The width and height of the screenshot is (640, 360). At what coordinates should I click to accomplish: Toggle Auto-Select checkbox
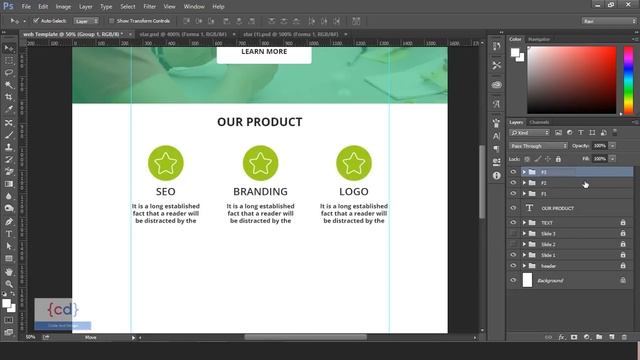(36, 20)
